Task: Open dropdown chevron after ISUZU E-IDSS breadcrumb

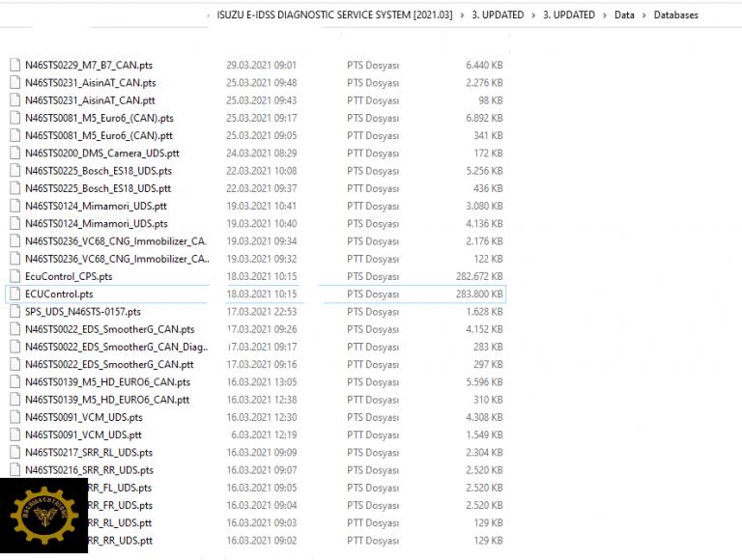Action: 462,15
